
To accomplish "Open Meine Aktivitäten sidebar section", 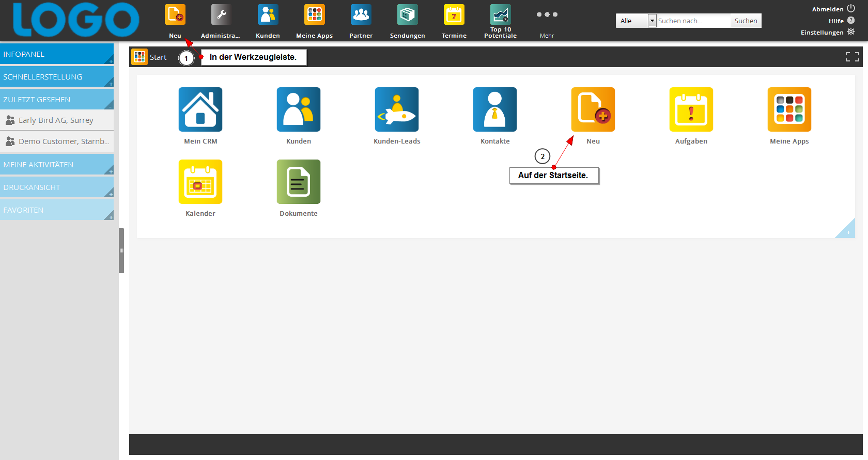I will (x=57, y=165).
